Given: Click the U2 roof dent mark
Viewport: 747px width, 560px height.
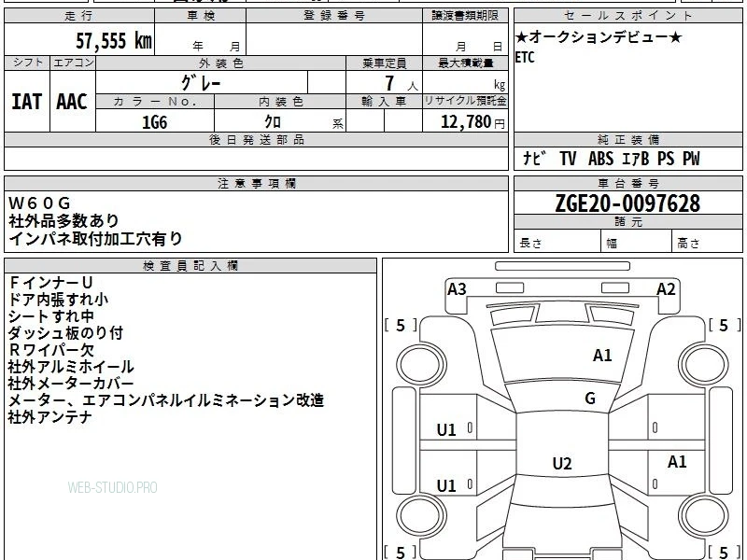Looking at the screenshot, I should pos(562,463).
